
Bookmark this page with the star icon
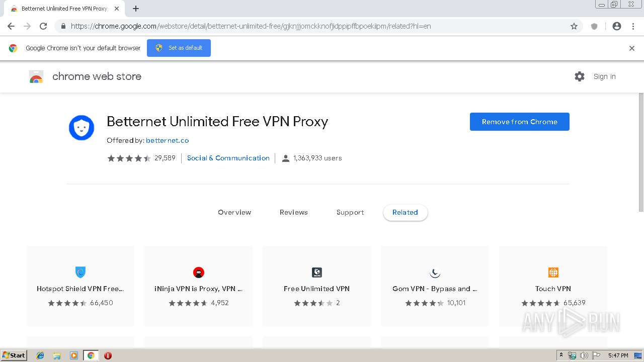click(574, 26)
